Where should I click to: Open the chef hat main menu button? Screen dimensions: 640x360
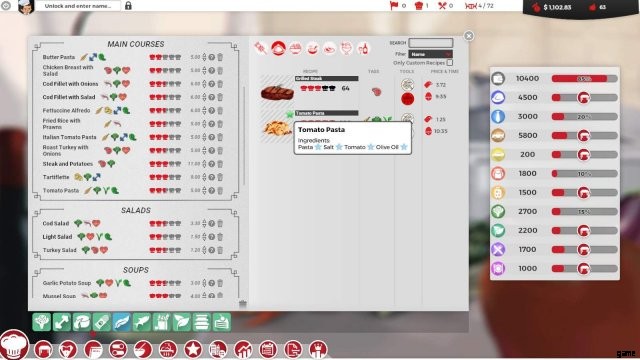[x=14, y=344]
